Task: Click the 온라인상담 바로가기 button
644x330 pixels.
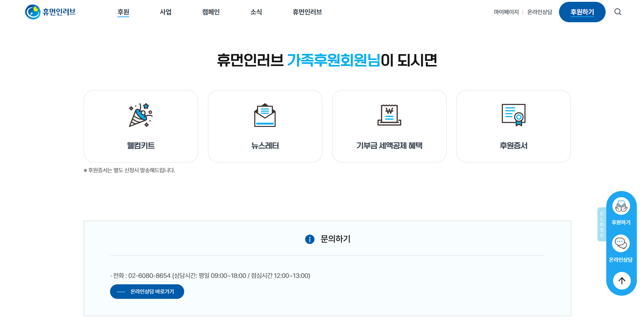Action: pos(147,291)
